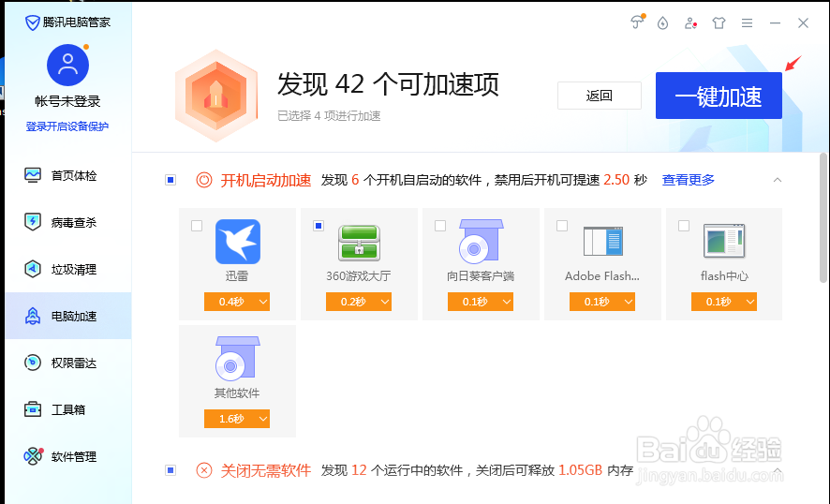This screenshot has width=830, height=504.
Task: Click the Adobe Flash window icon
Action: (603, 242)
